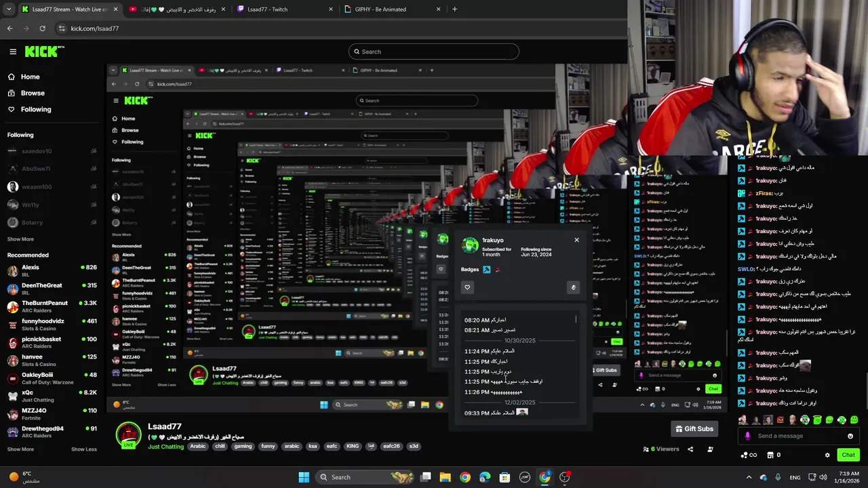Click the mute user icon in 1rakuyo card
This screenshot has width=868, height=488.
point(573,287)
